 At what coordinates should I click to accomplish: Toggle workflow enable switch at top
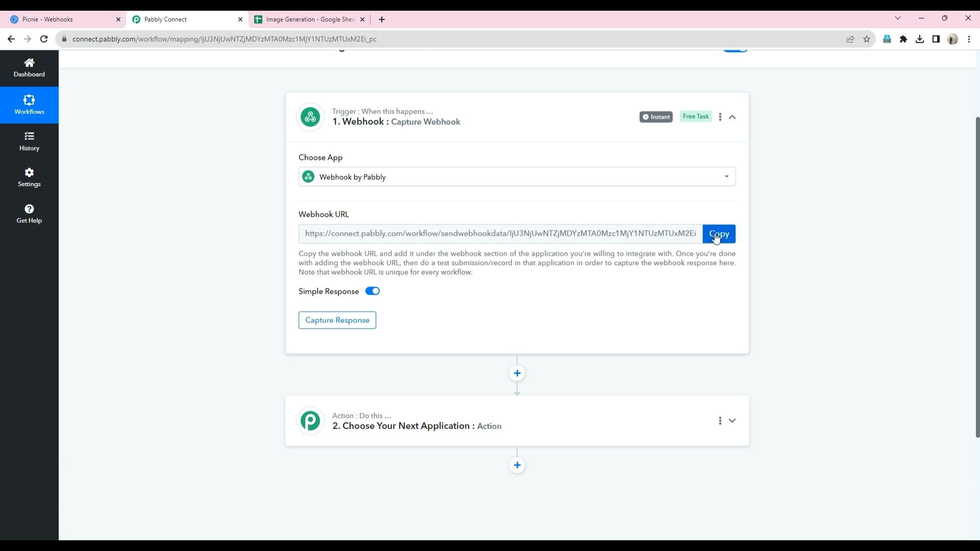735,50
